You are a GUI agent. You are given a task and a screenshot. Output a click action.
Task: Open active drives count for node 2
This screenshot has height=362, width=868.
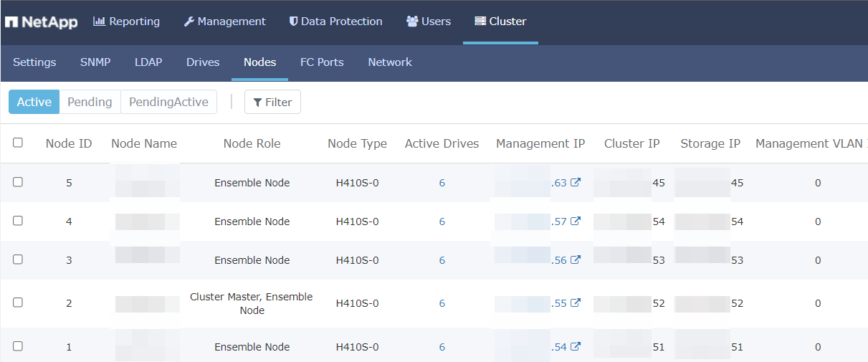pos(442,303)
